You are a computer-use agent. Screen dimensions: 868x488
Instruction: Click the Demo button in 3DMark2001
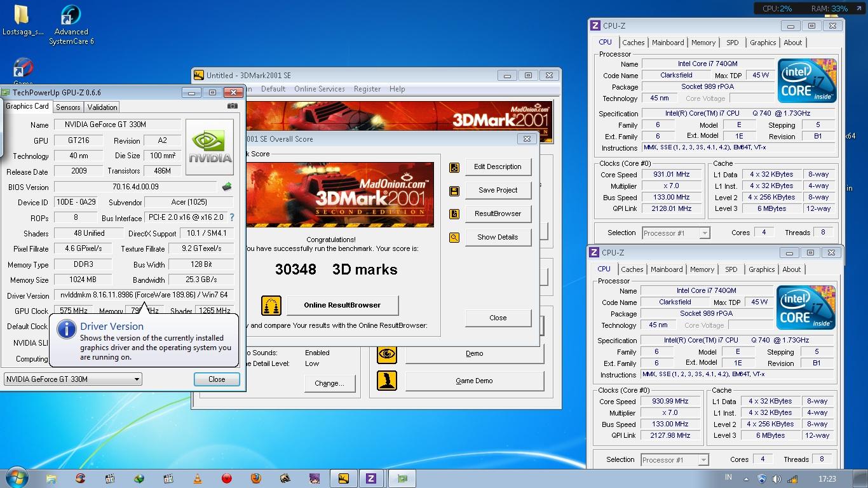point(474,353)
